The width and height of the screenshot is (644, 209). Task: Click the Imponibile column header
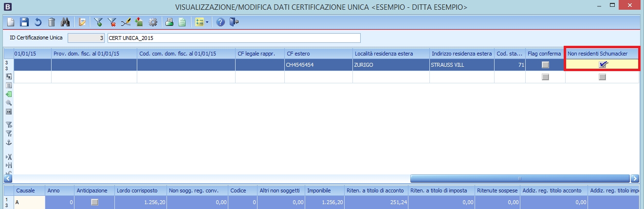click(325, 190)
